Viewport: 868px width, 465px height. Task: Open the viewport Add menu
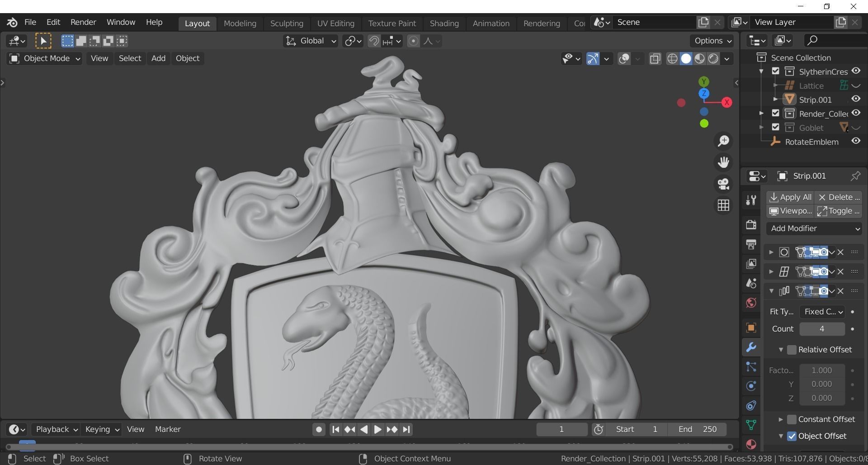point(158,58)
